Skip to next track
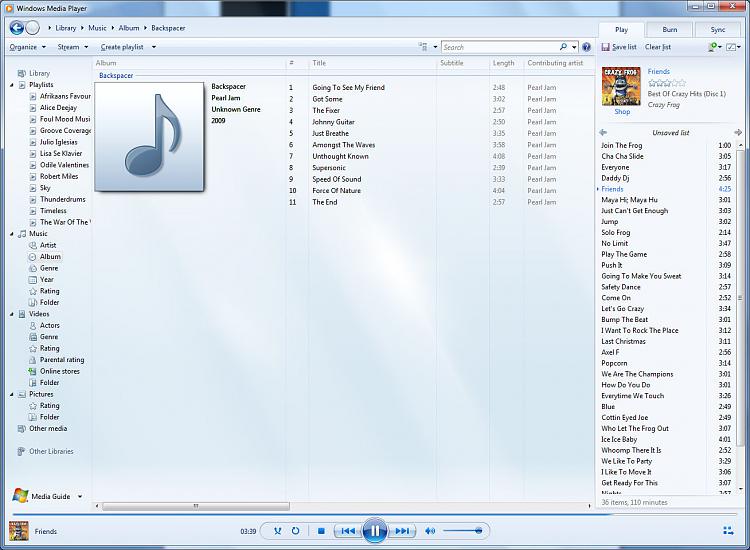 coord(402,531)
